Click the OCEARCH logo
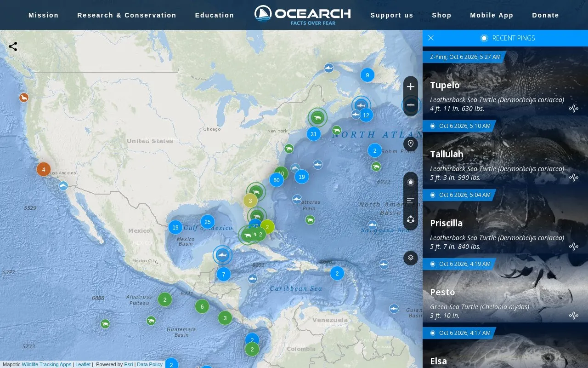 303,15
